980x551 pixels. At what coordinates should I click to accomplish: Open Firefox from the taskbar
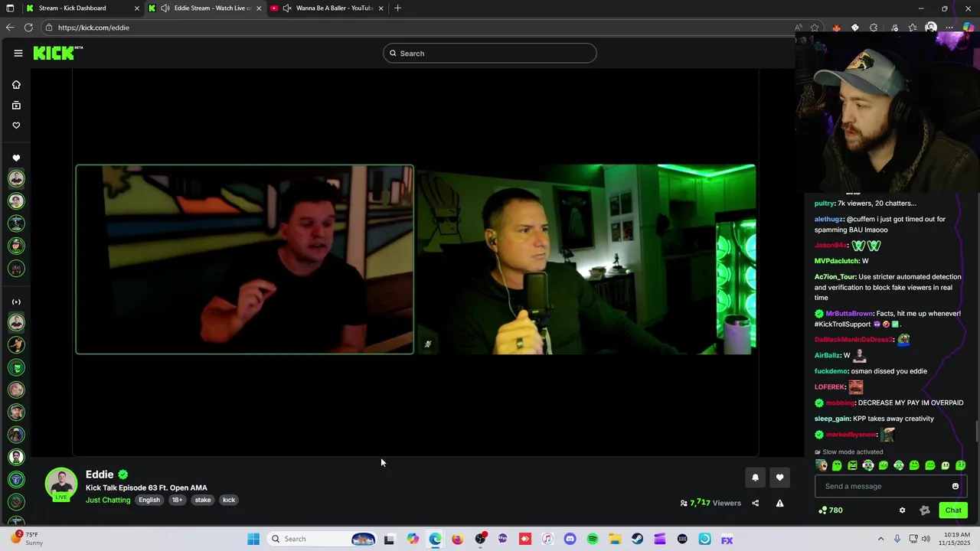point(457,539)
